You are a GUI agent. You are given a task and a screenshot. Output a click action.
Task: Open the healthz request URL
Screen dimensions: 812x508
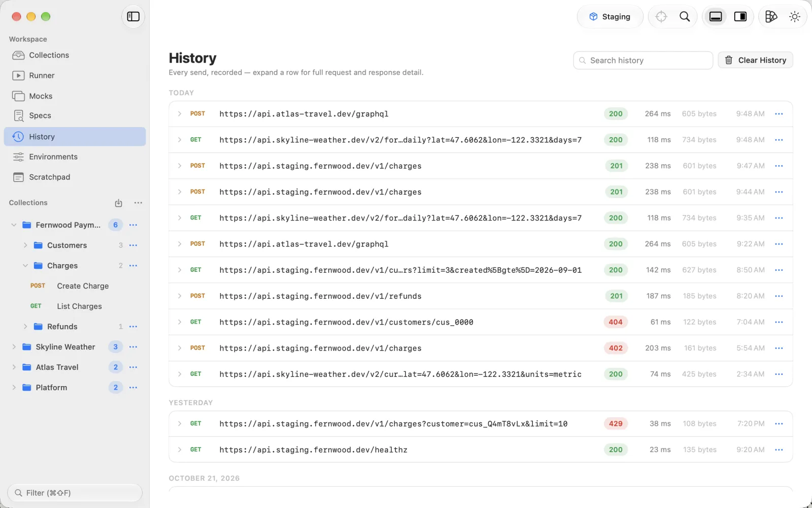tap(313, 450)
